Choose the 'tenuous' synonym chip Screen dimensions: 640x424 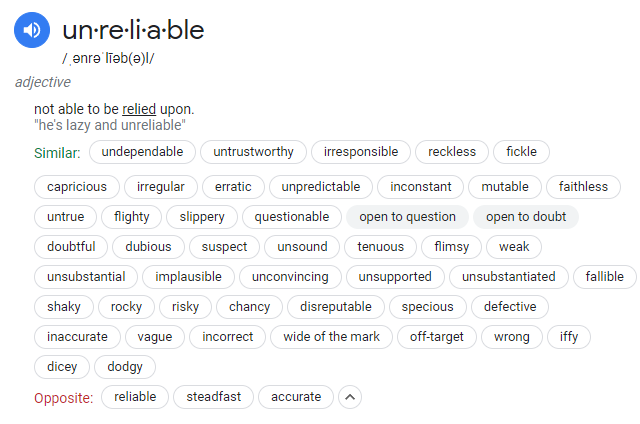(381, 247)
